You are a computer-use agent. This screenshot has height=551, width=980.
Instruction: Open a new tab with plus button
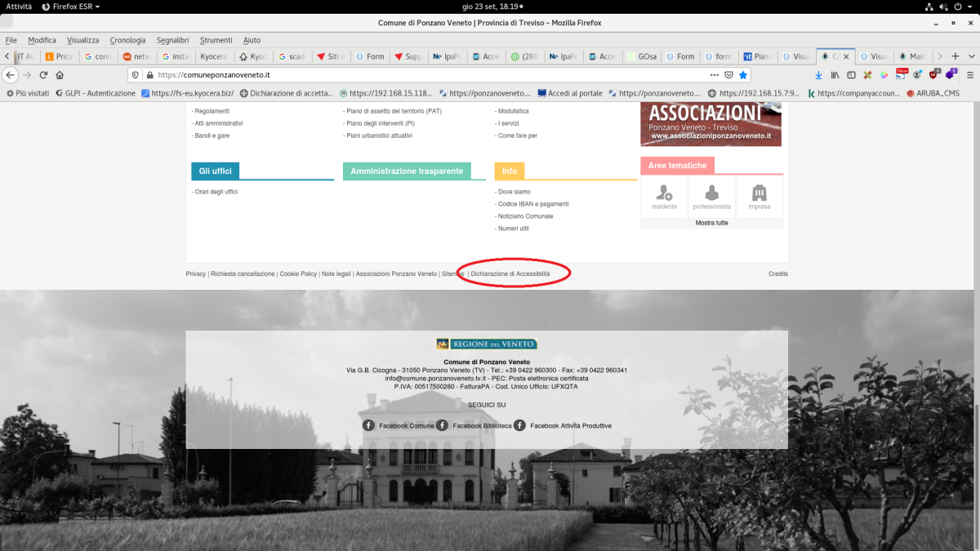point(955,56)
